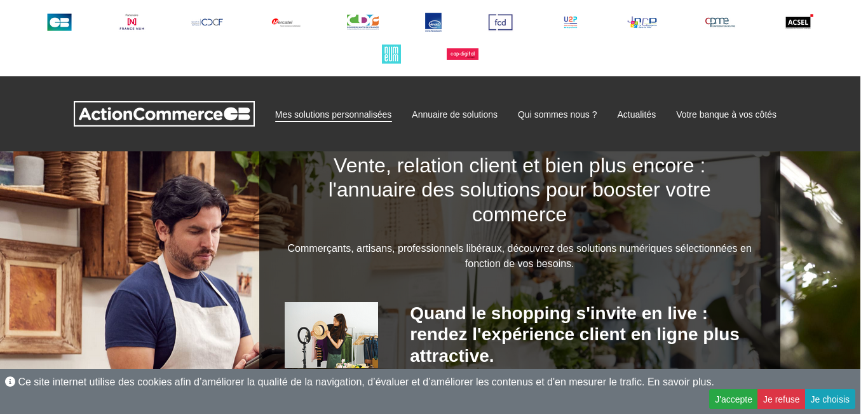Screen dimensions: 868x414
Task: Click the fcd partner logo
Action: click(x=501, y=22)
